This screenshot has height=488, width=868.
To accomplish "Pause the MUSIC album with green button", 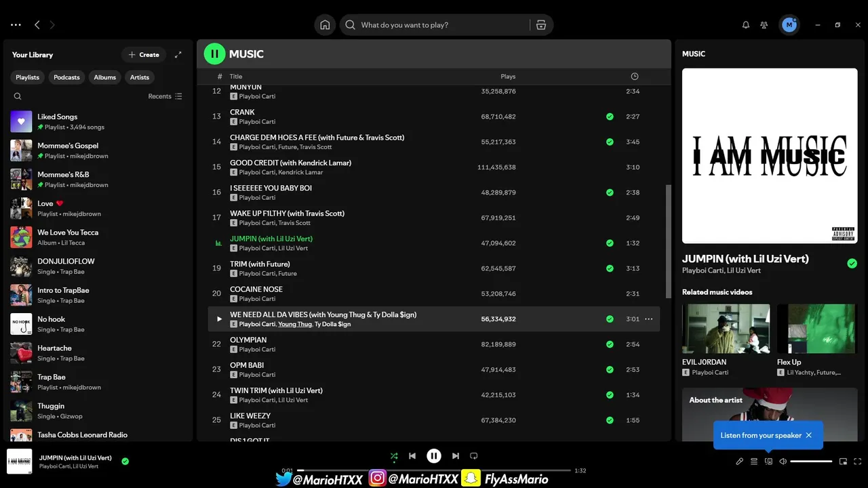I will coord(214,54).
